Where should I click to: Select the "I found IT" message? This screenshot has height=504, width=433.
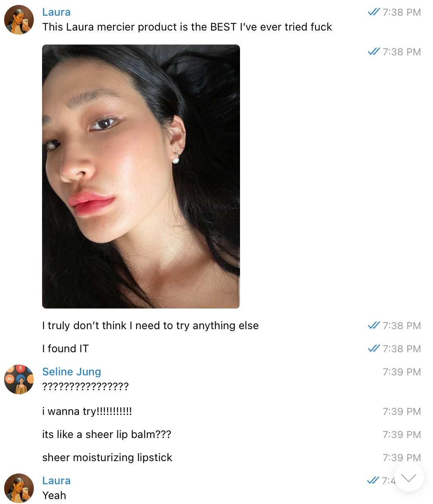click(66, 349)
